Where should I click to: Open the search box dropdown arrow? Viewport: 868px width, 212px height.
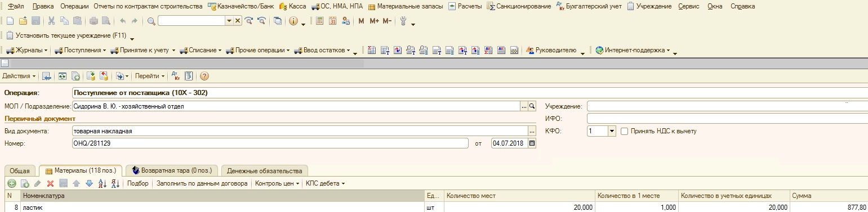229,21
